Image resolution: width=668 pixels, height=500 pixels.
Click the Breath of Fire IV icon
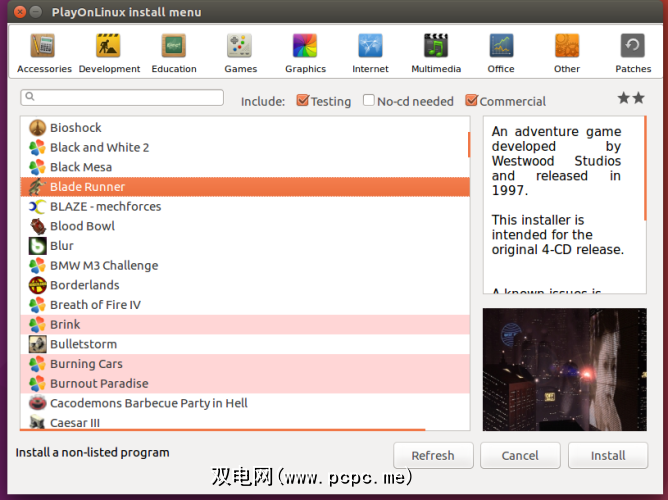[37, 305]
